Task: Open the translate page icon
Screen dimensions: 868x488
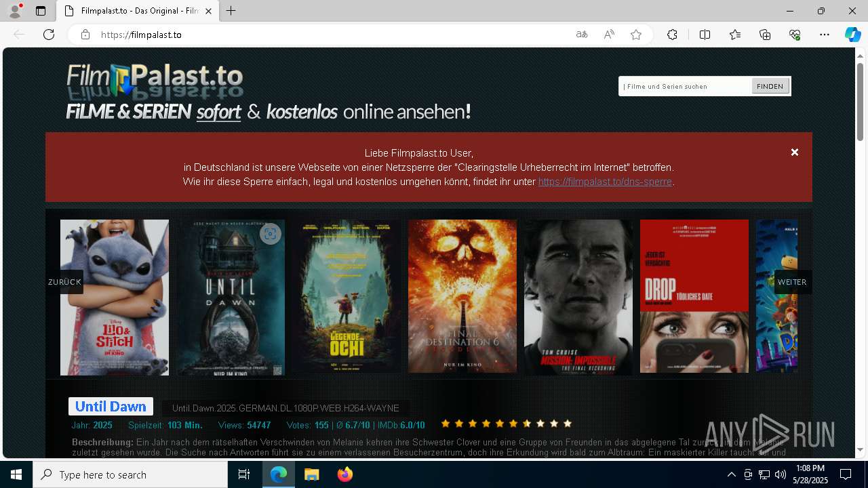Action: click(582, 35)
